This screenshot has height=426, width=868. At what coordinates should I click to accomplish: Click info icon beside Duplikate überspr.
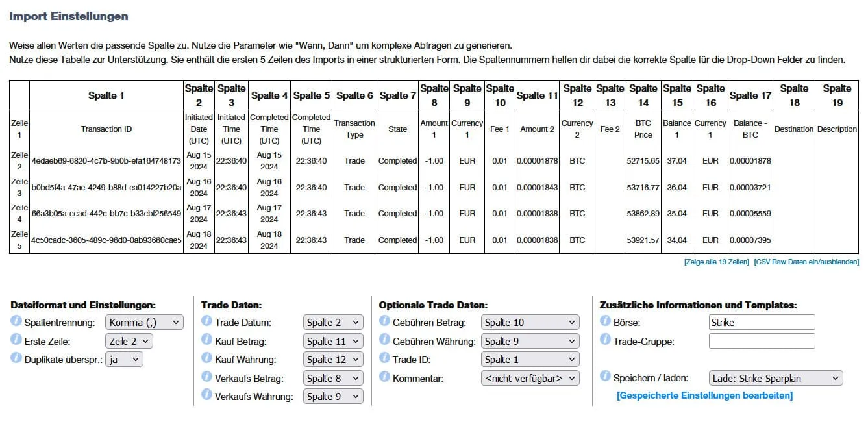[x=16, y=358]
